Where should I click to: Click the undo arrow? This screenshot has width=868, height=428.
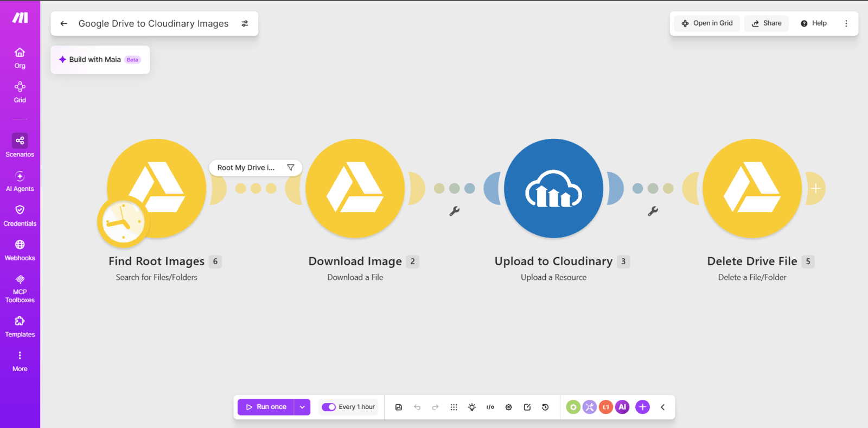[417, 407]
